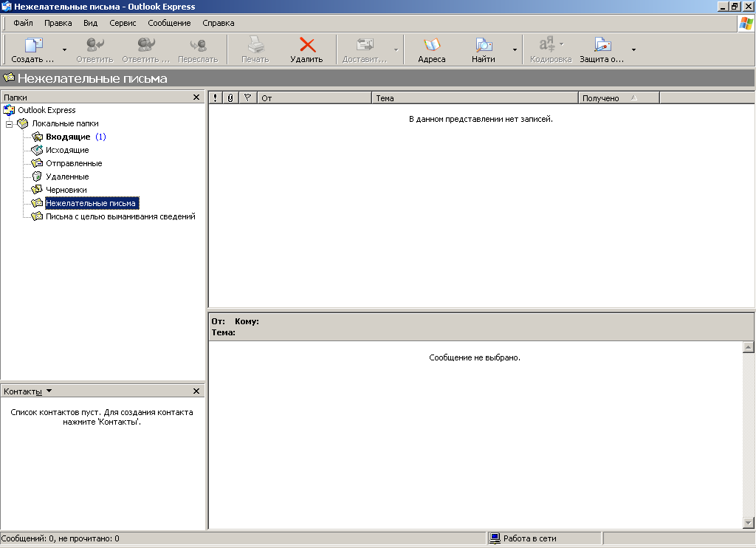756x548 pixels.
Task: Click the Входящие folder icon
Action: 37,137
